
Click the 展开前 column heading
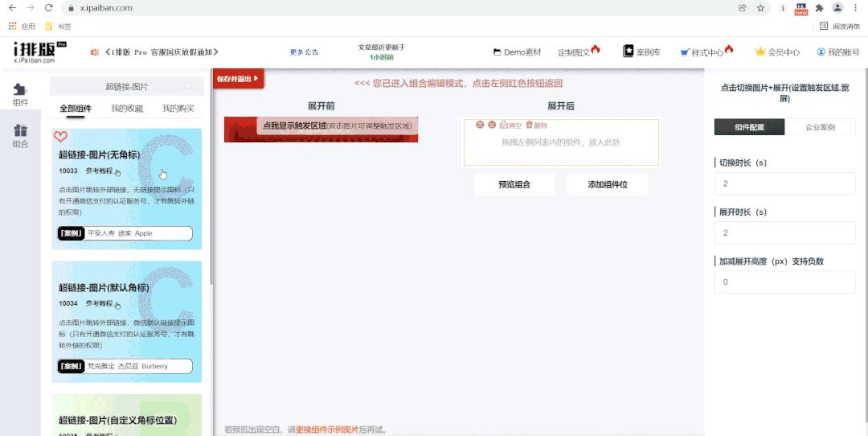click(x=321, y=106)
